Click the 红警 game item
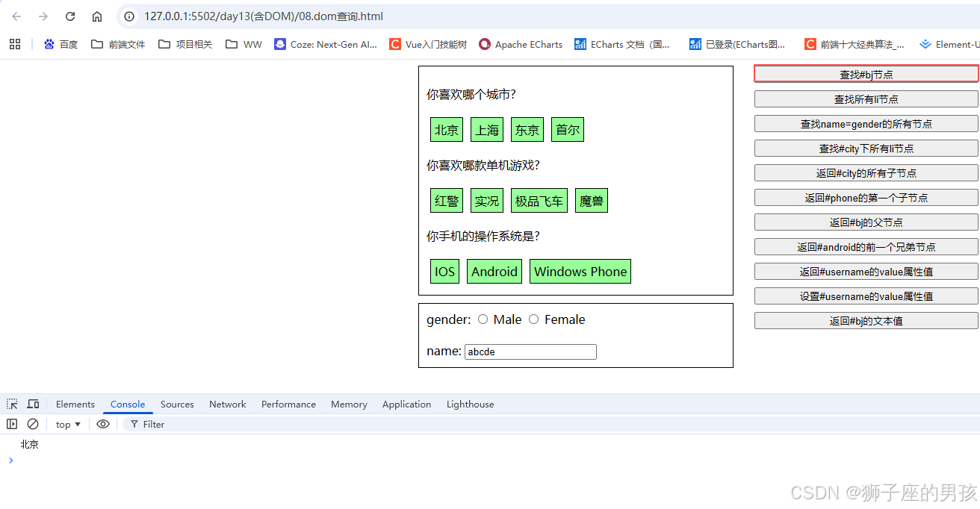The width and height of the screenshot is (980, 509). point(447,200)
